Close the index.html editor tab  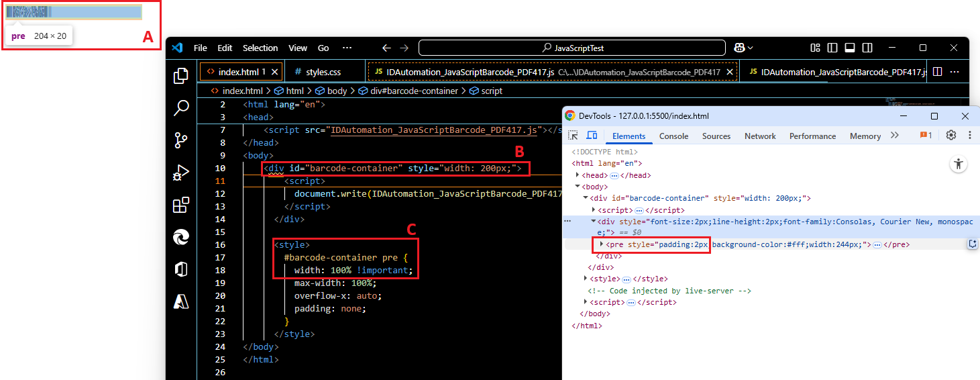pyautogui.click(x=274, y=72)
